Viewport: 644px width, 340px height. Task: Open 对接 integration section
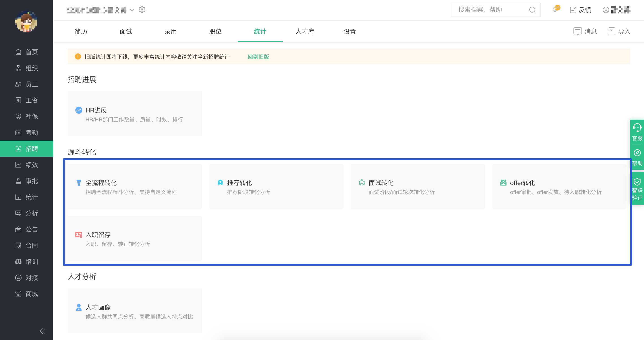tap(26, 278)
